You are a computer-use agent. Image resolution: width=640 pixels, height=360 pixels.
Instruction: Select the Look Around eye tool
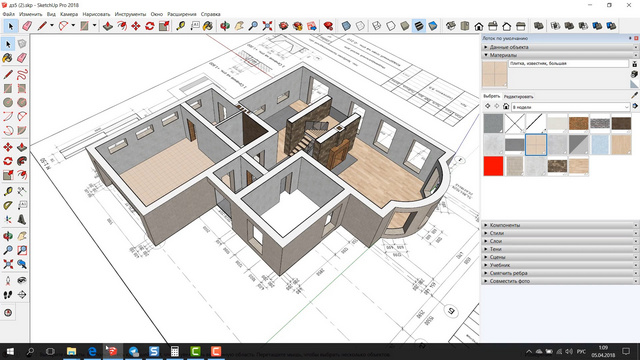click(x=22, y=280)
